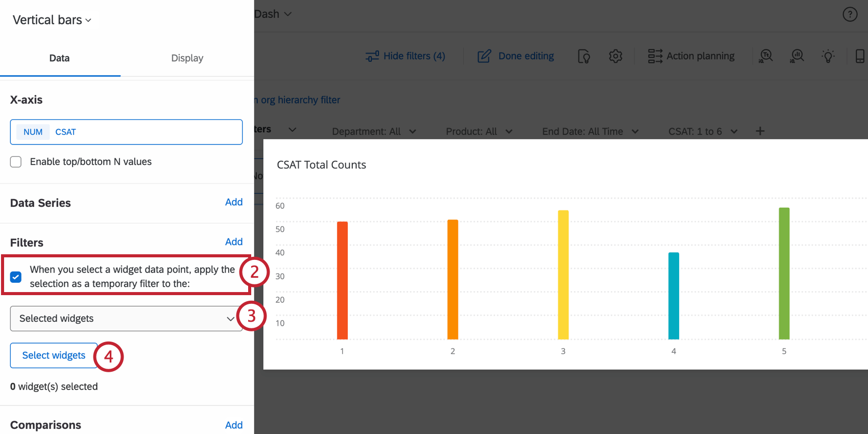
Task: Open Action planning
Action: pyautogui.click(x=691, y=56)
